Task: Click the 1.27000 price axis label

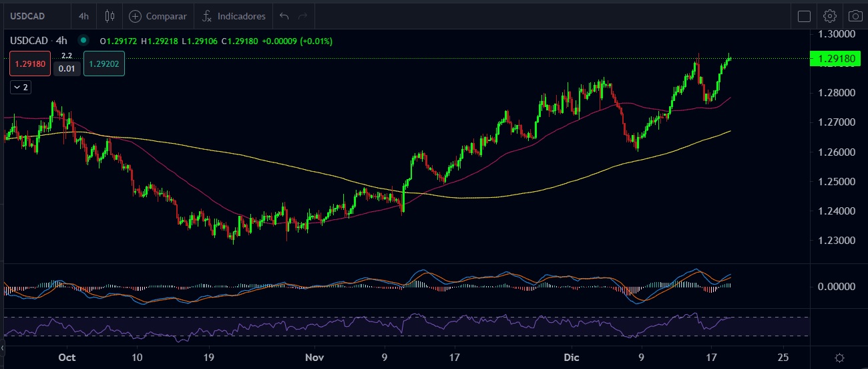Action: click(x=836, y=122)
